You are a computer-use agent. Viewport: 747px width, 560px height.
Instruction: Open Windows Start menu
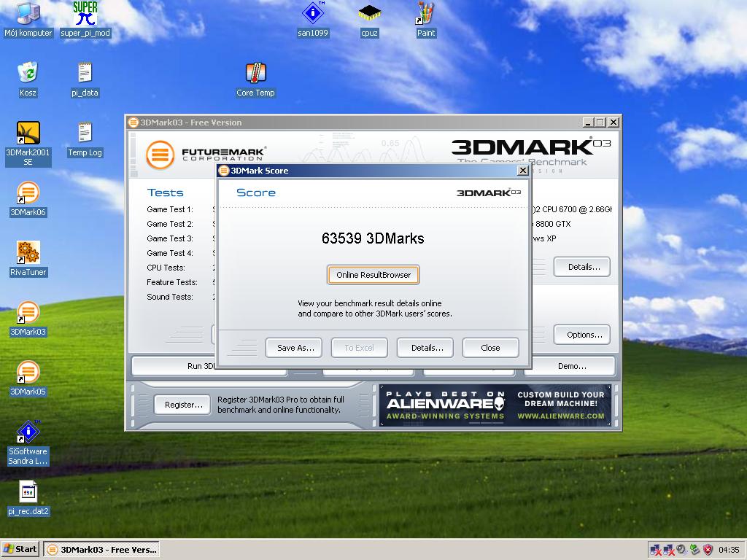pyautogui.click(x=20, y=549)
